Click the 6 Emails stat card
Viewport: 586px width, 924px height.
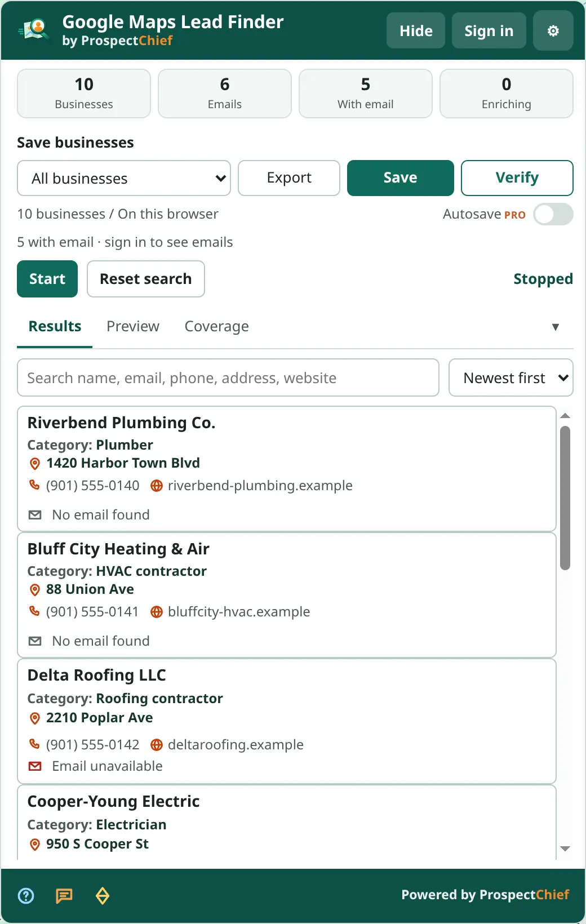coord(225,94)
